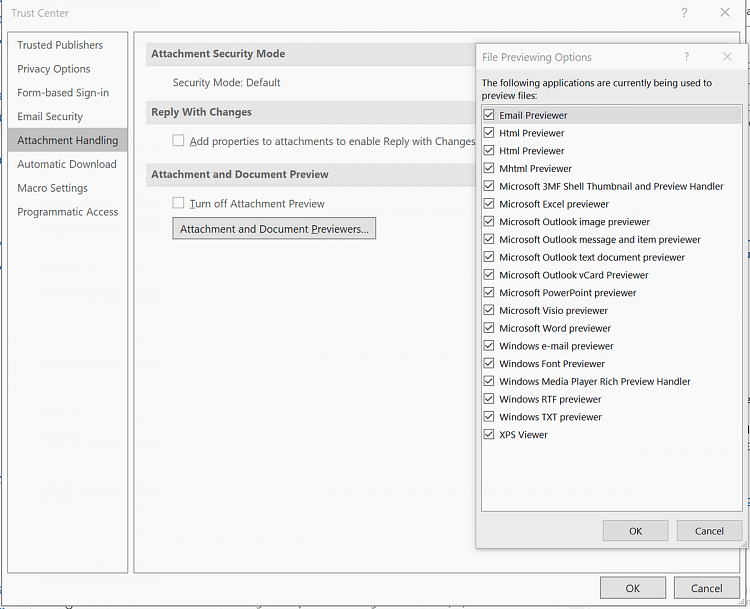Screen dimensions: 750x609
Task: Click the Reply With Changes heading
Action: coord(201,112)
